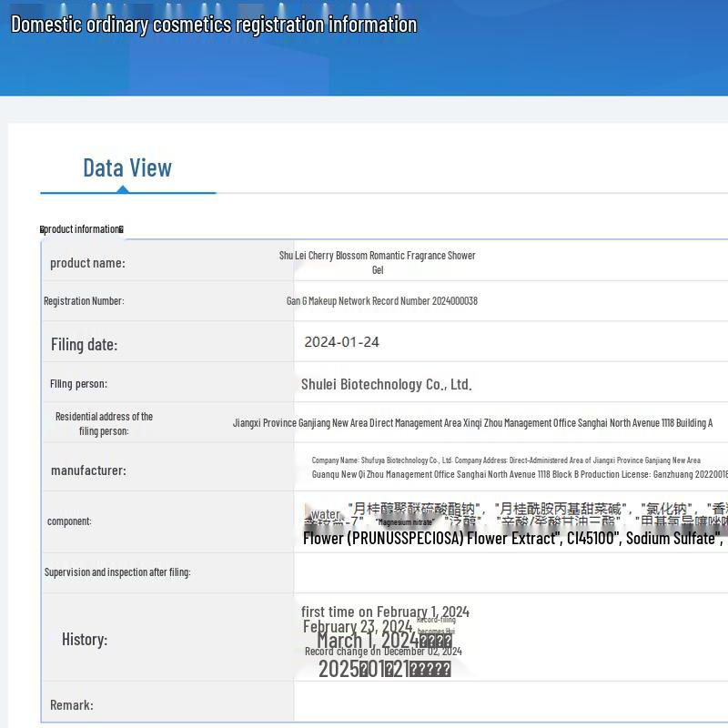728x728 pixels.
Task: Click 'Record change on December 02, 2024'
Action: coord(383,652)
